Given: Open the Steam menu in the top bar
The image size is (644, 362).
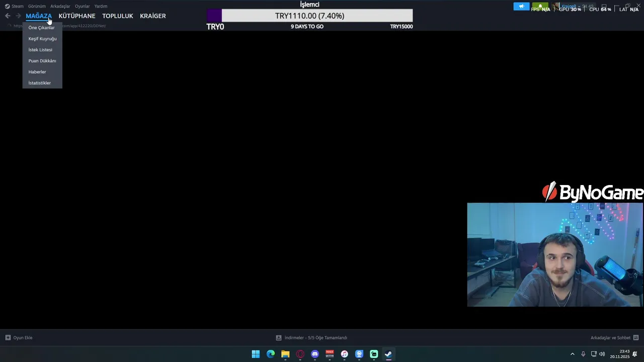Looking at the screenshot, I should 14,6.
